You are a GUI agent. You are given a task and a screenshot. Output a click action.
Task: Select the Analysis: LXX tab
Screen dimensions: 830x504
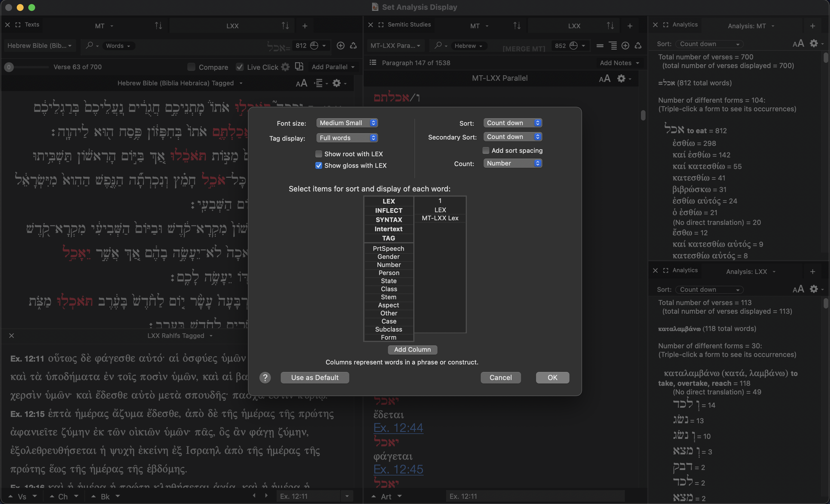coord(746,272)
